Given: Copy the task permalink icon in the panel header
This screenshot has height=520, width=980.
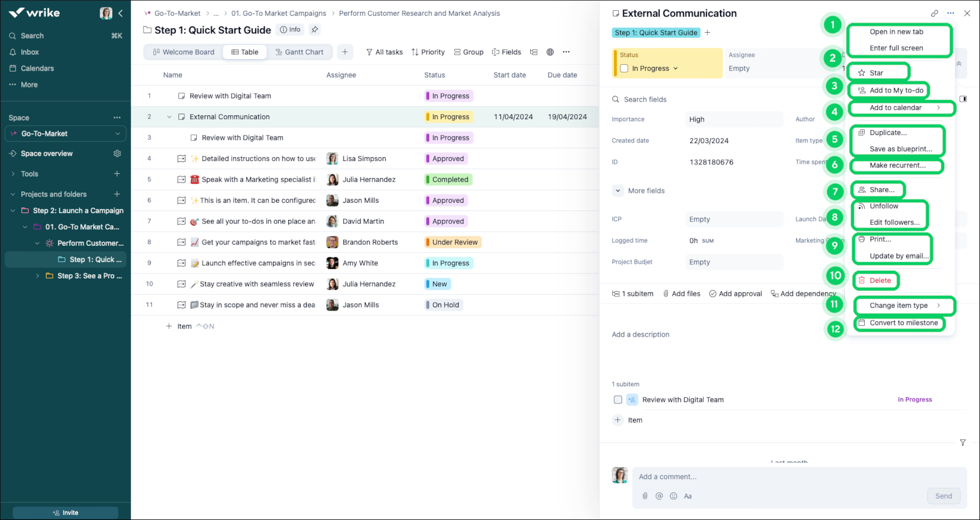Looking at the screenshot, I should pos(935,13).
